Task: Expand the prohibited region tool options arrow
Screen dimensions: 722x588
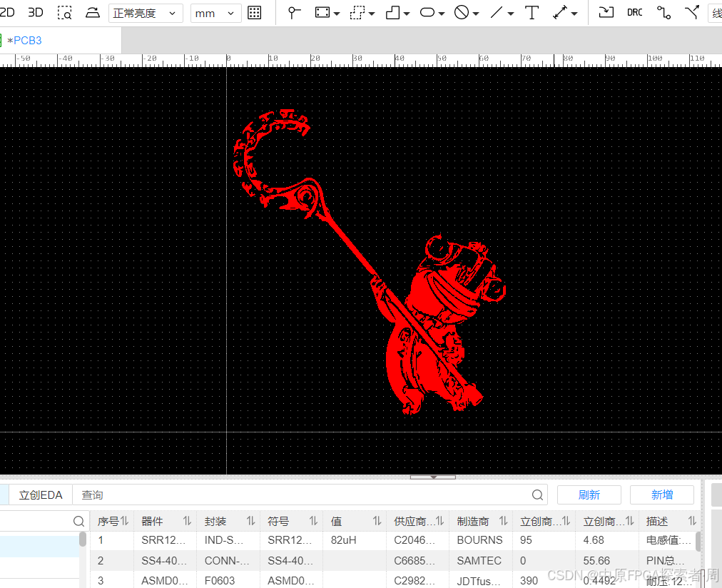Action: click(476, 14)
